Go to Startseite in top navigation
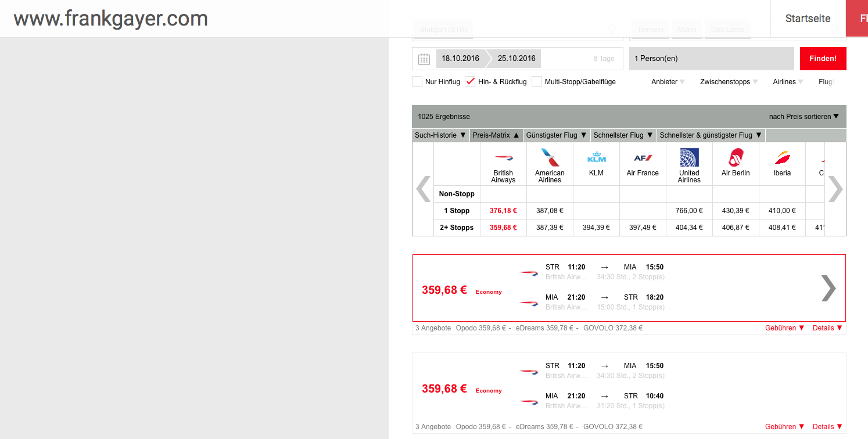The width and height of the screenshot is (868, 439). click(x=808, y=19)
